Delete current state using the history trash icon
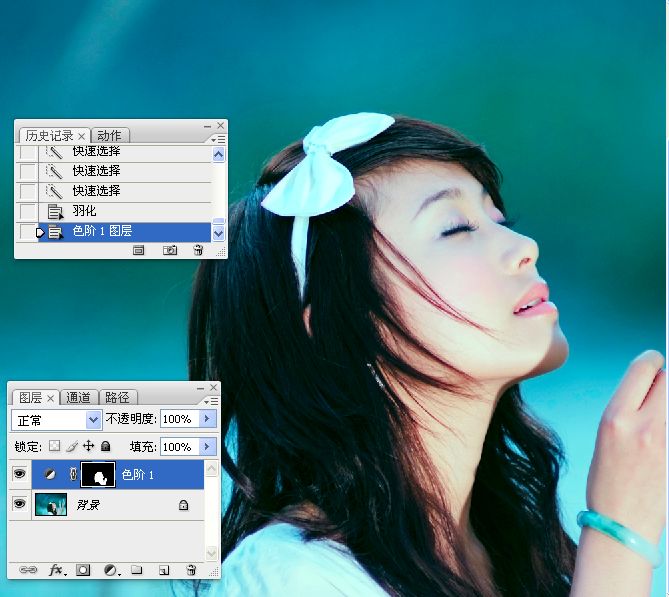Image resolution: width=669 pixels, height=597 pixels. 198,250
